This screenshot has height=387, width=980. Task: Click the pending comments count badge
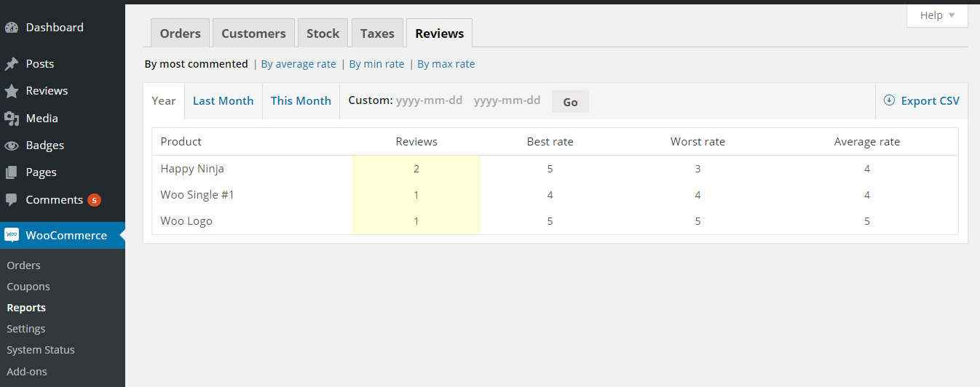(x=94, y=200)
